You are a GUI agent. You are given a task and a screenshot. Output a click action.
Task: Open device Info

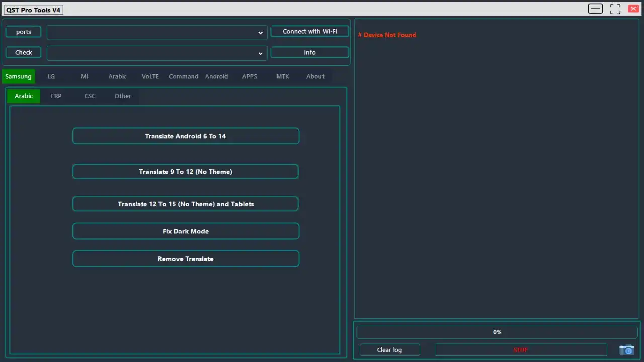[x=309, y=52]
